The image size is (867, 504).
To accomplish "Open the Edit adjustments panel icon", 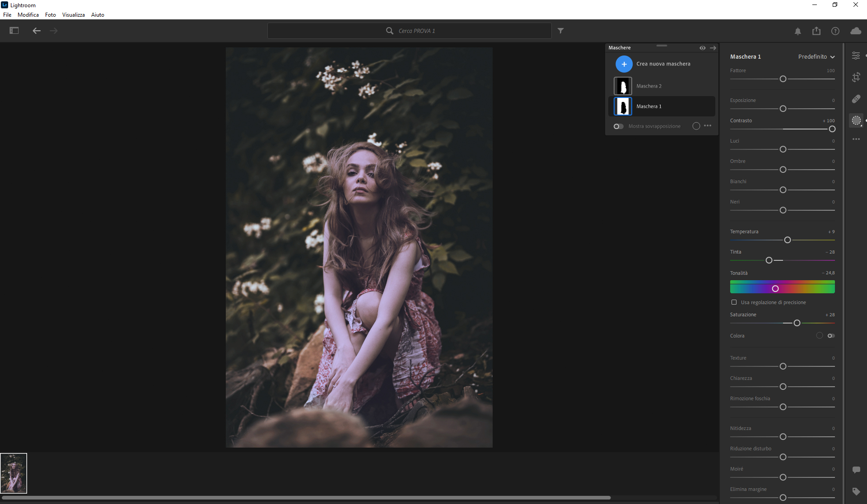I will pyautogui.click(x=856, y=55).
